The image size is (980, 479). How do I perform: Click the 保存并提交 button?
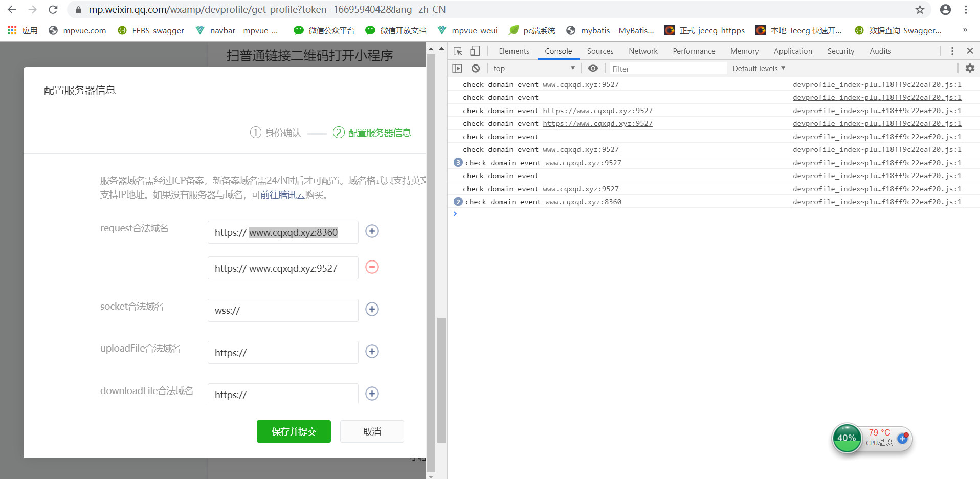tap(294, 431)
